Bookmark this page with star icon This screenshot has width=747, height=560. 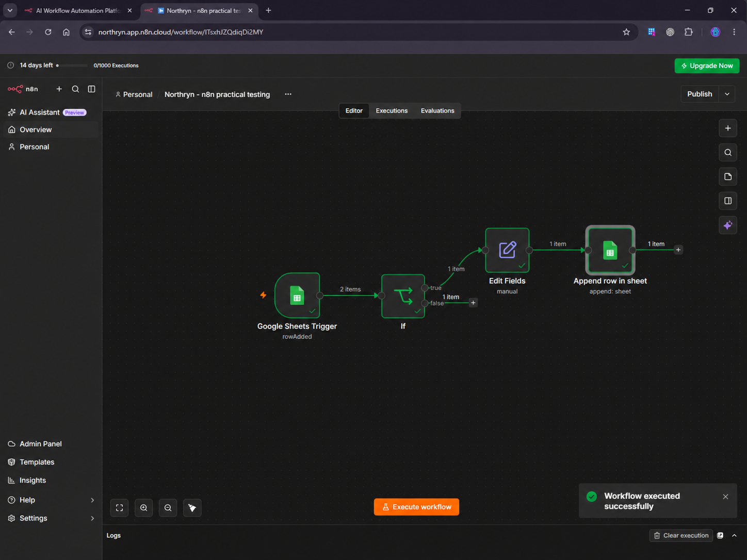pos(626,32)
